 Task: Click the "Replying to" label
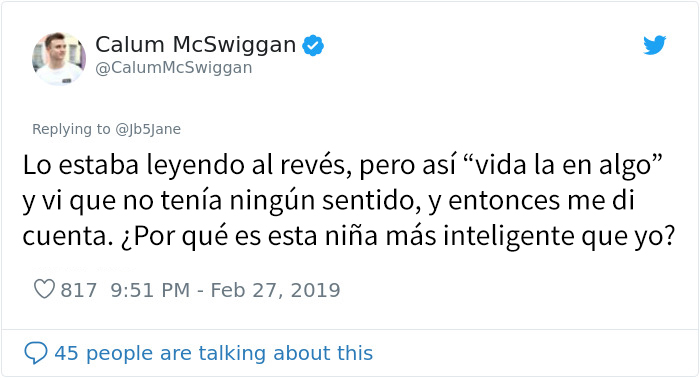[x=71, y=129]
